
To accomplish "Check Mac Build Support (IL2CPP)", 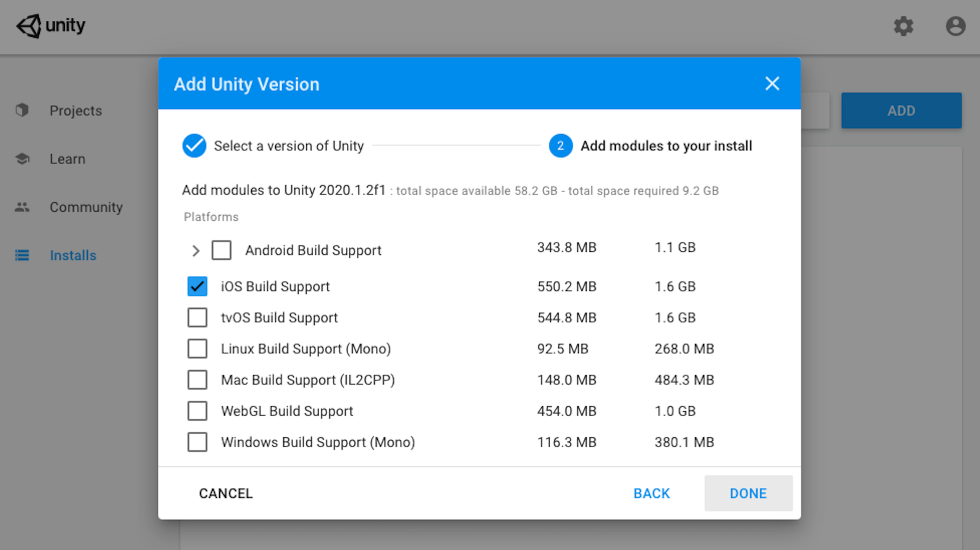I will [x=197, y=380].
